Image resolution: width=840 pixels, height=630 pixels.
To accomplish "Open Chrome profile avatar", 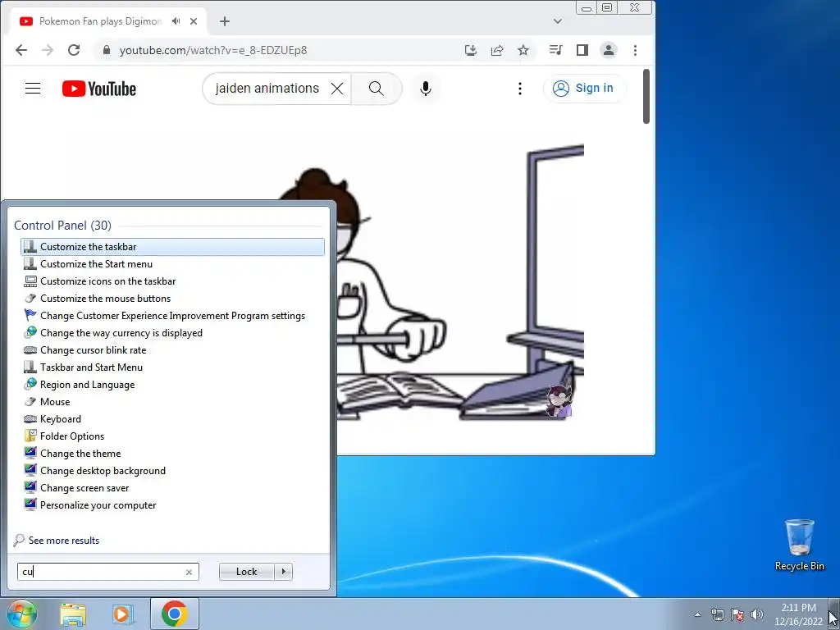I will [x=609, y=50].
